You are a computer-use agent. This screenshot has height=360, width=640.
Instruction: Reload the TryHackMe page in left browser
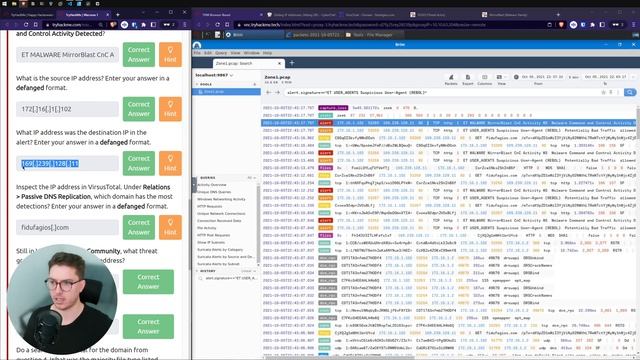point(26,24)
